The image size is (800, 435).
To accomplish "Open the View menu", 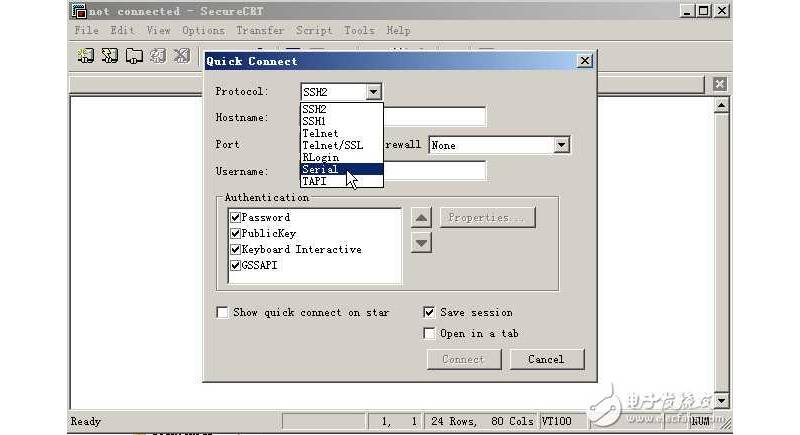I will tap(158, 31).
